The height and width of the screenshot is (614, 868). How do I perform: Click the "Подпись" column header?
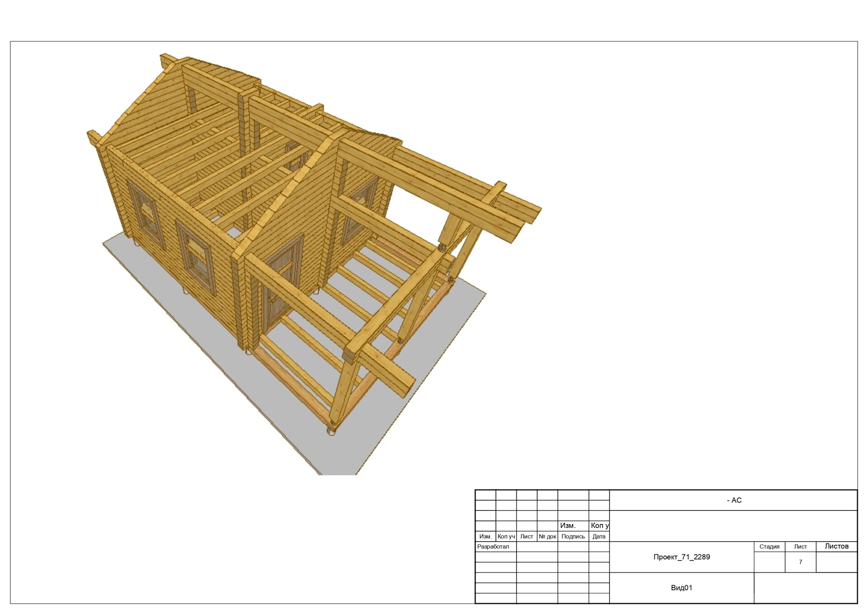point(573,537)
